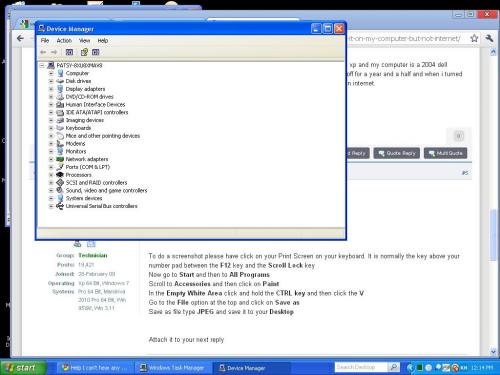
Task: Open the Action menu
Action: [x=64, y=41]
